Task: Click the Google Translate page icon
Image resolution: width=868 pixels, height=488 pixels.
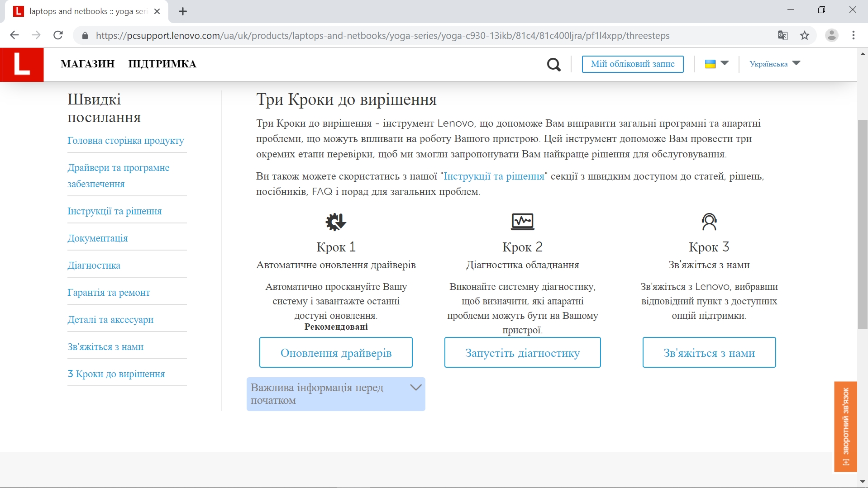Action: (783, 35)
